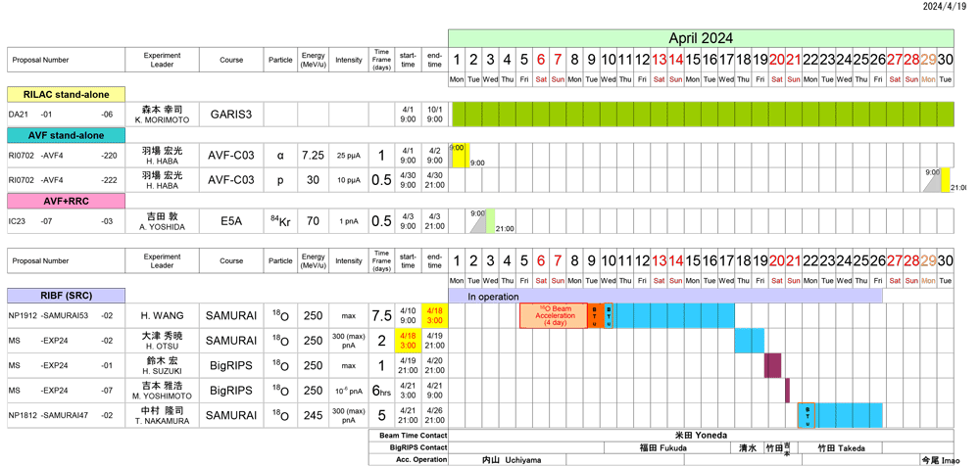Select the 25 pμA intensity cell
The height and width of the screenshot is (466, 980).
click(349, 155)
